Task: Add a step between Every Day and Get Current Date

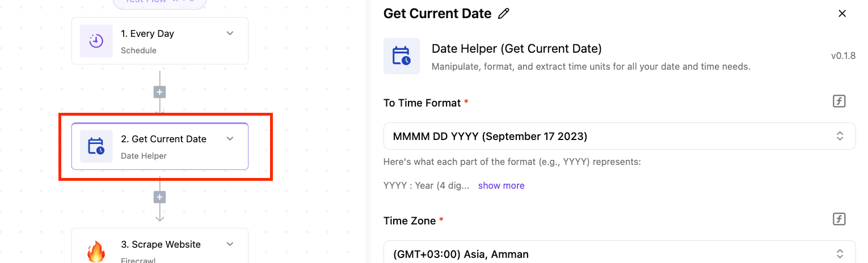Action: (x=160, y=92)
